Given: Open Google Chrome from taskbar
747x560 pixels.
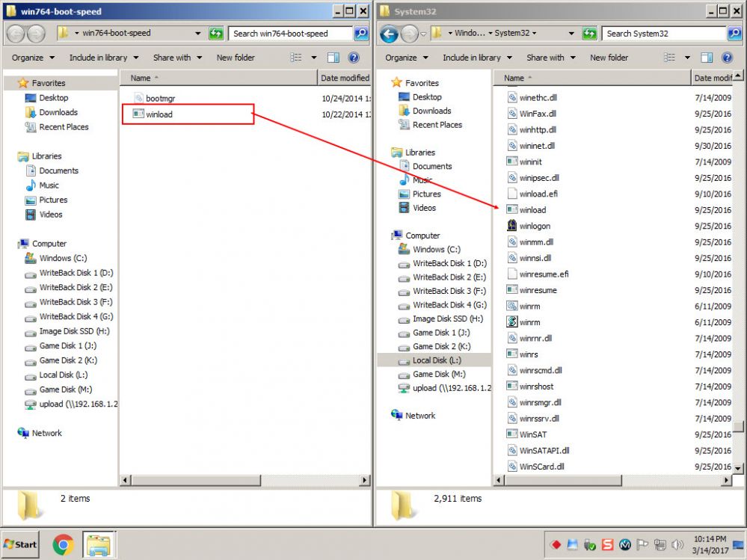Looking at the screenshot, I should 63,545.
